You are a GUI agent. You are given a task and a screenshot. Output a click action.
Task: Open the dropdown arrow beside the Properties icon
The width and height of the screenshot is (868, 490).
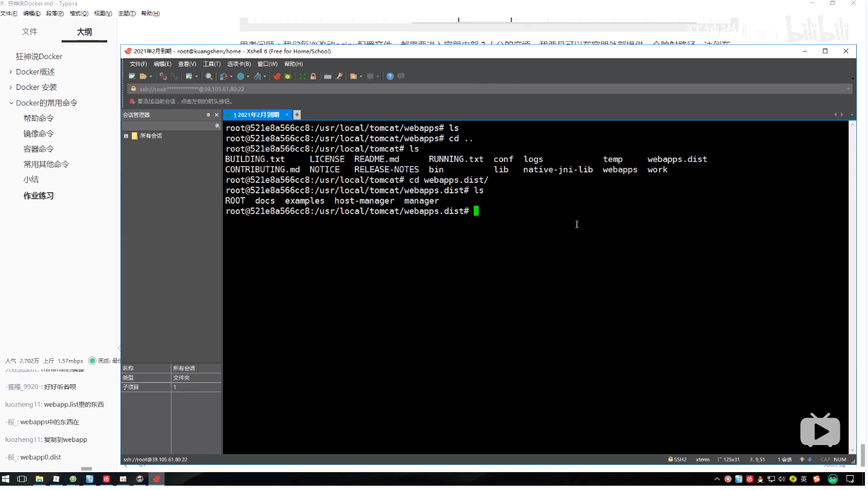(196, 76)
